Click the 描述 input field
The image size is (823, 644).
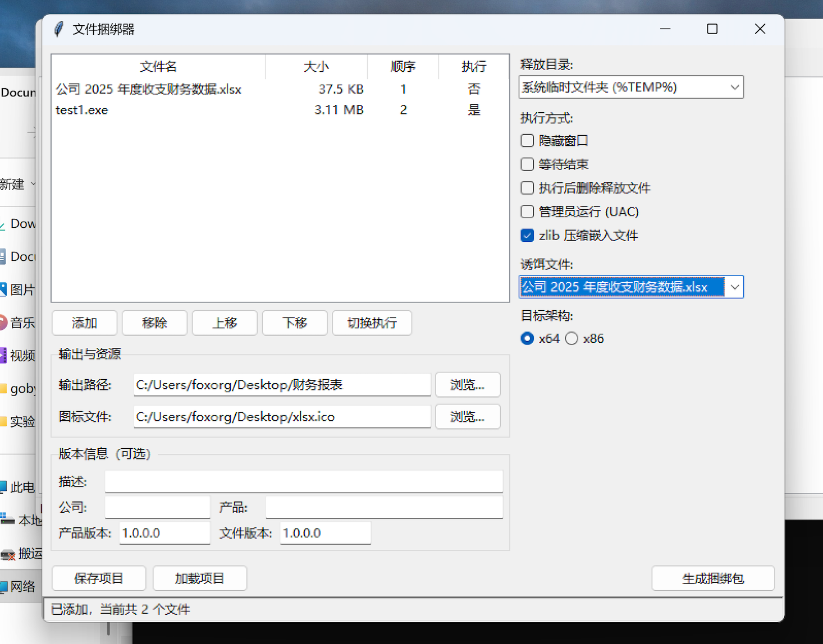click(x=304, y=482)
